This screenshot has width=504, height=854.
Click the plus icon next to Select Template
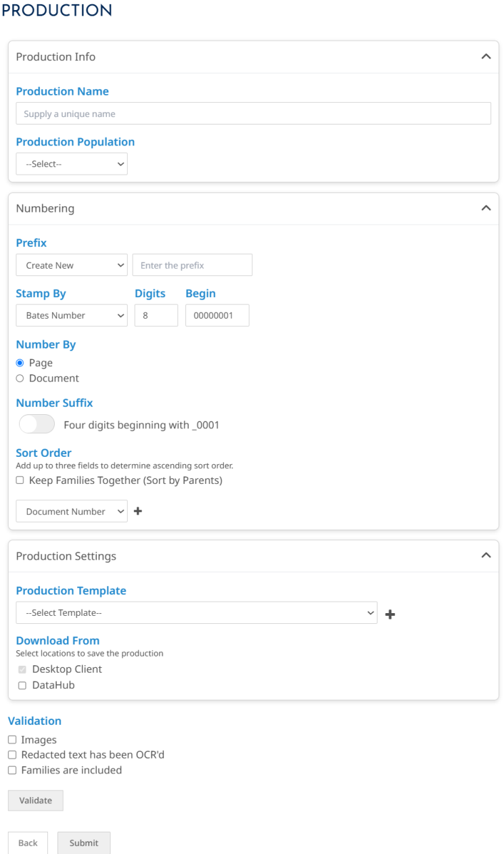tap(390, 614)
